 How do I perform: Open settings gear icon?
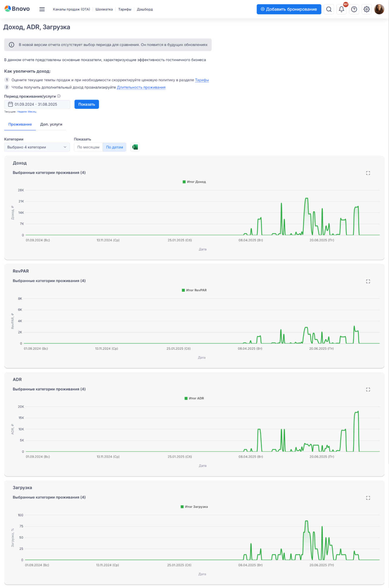tap(366, 9)
